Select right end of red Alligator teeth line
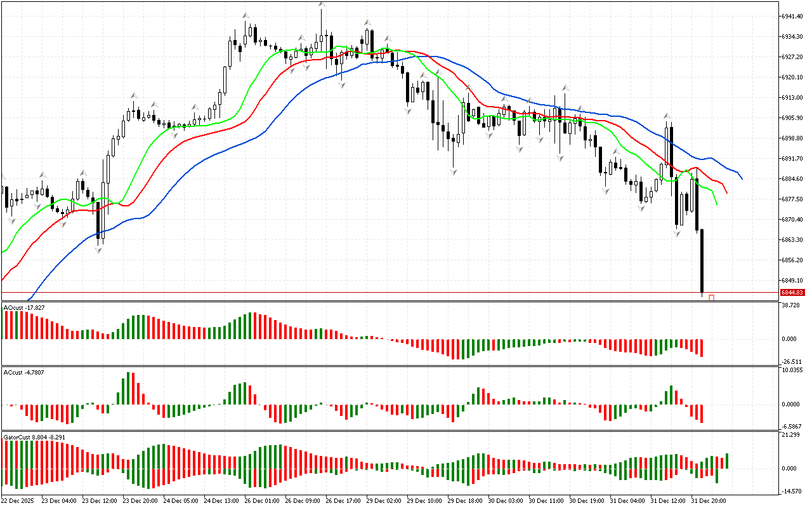Screen dimensions: 812x508 click(727, 193)
